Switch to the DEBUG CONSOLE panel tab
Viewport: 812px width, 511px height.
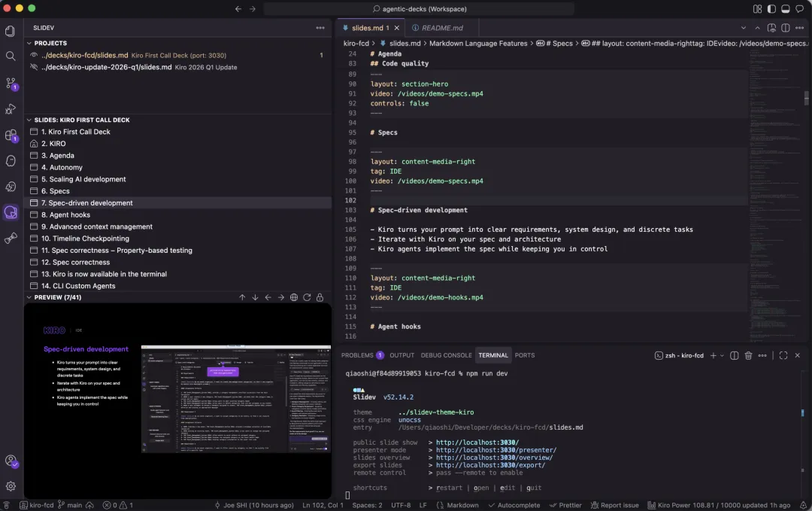pyautogui.click(x=446, y=355)
